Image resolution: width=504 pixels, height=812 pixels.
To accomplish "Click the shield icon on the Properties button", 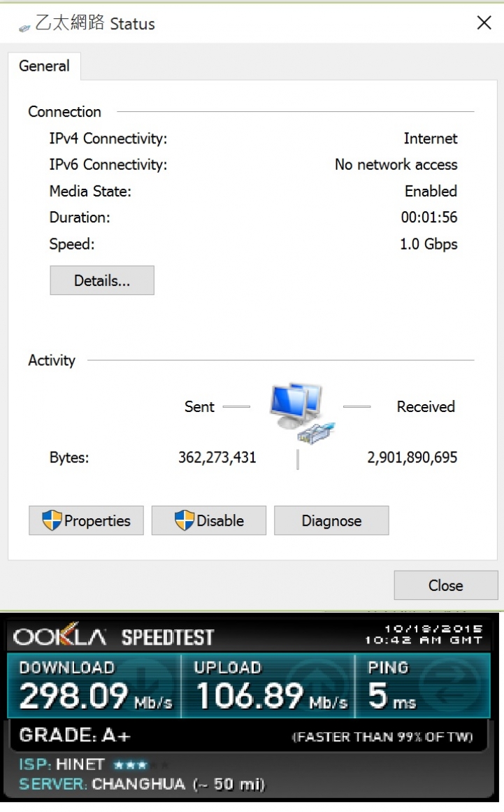I will [x=52, y=520].
